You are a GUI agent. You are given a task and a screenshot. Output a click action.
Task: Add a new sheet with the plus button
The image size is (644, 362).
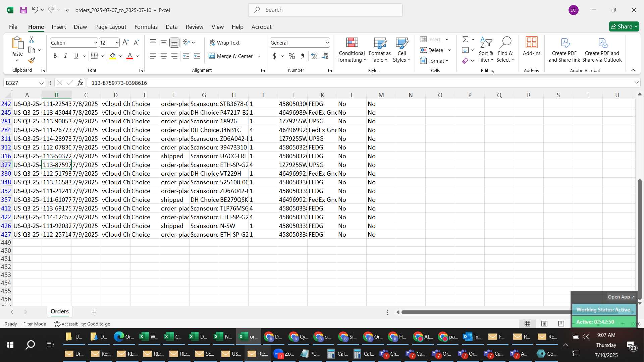coord(94,312)
